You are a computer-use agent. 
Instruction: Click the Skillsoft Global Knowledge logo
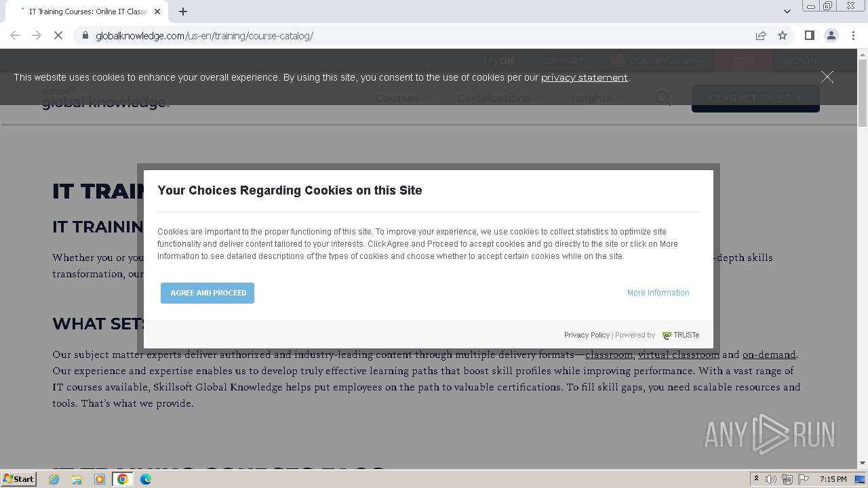pos(105,98)
